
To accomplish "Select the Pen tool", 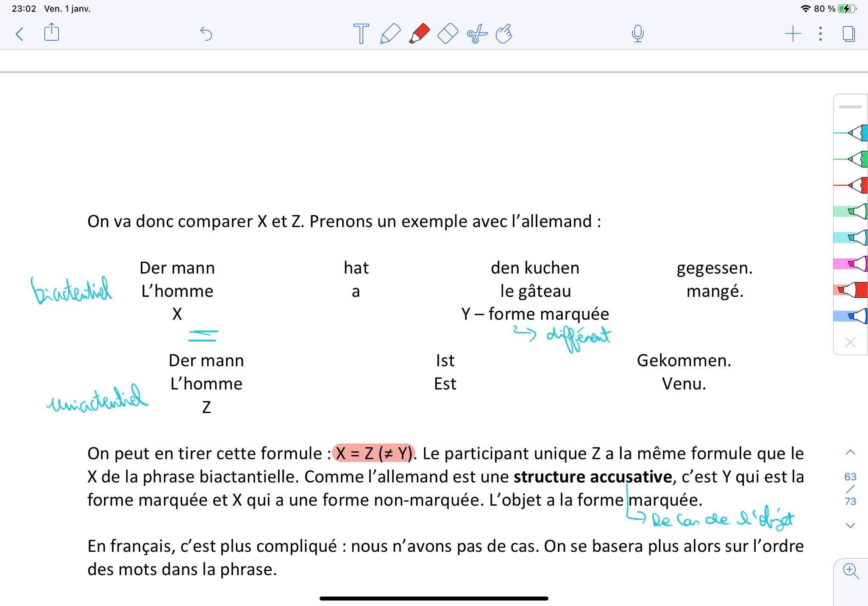I will [390, 34].
